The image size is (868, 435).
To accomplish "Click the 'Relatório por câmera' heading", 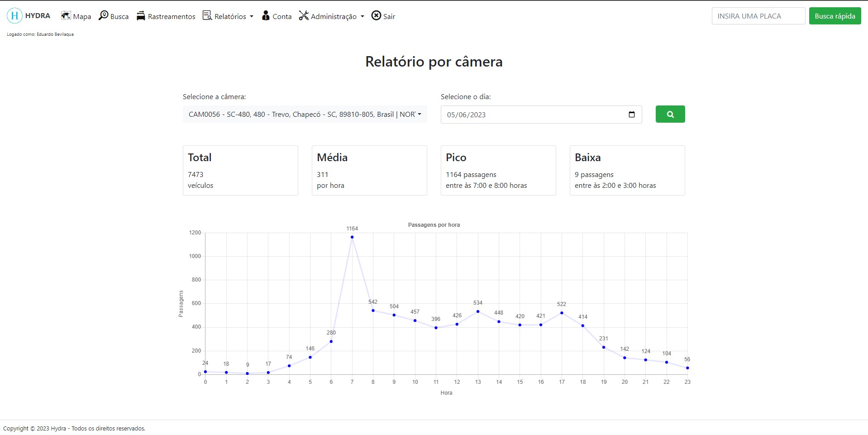I will (x=434, y=62).
